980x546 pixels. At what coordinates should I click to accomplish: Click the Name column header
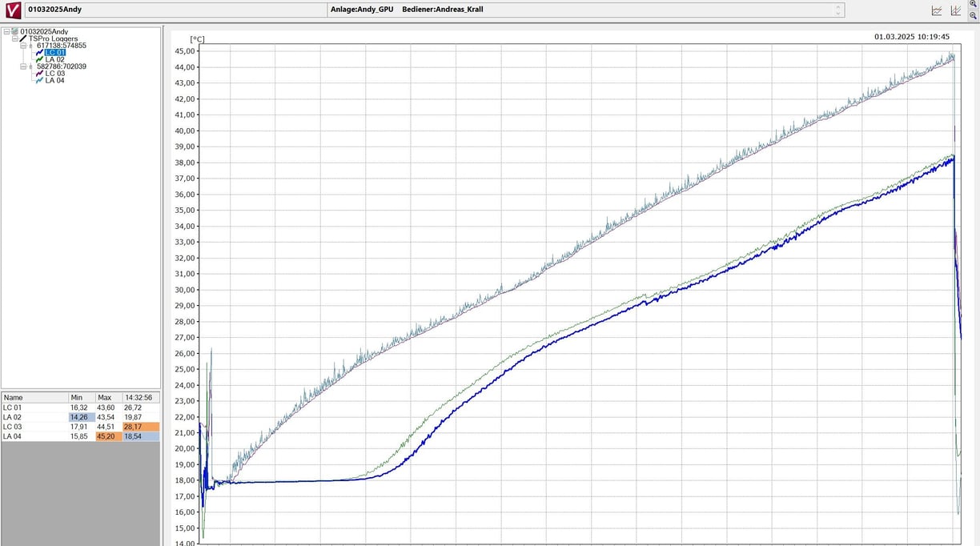click(x=34, y=398)
